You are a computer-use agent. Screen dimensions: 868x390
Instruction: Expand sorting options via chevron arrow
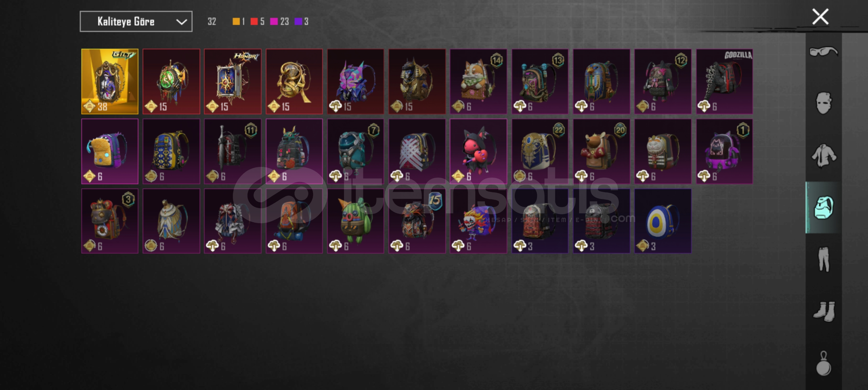click(x=181, y=22)
